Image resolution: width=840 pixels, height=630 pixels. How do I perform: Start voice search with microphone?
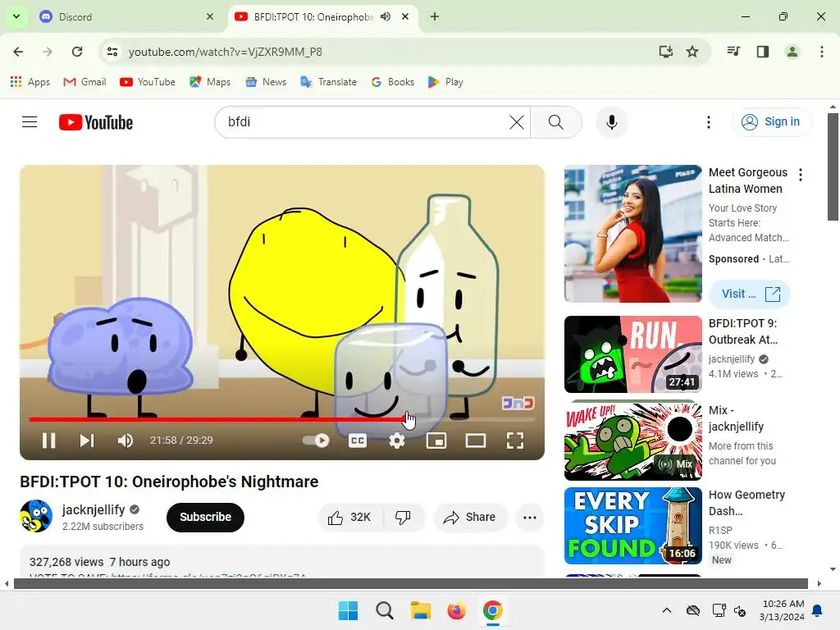point(612,122)
